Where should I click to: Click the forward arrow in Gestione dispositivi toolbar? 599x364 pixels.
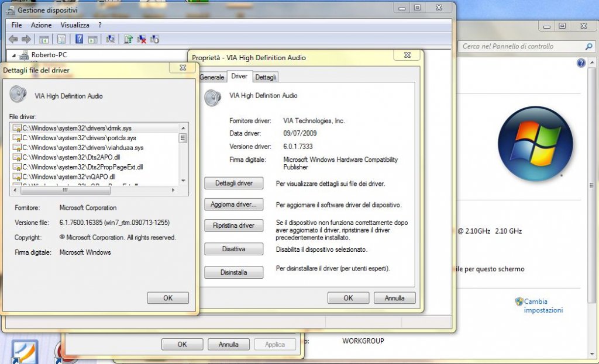(26, 39)
